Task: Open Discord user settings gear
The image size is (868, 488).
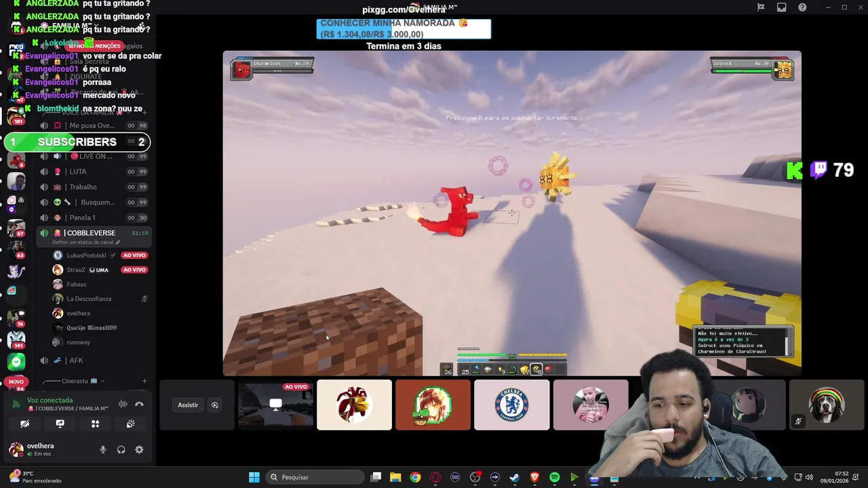Action: pos(139,449)
